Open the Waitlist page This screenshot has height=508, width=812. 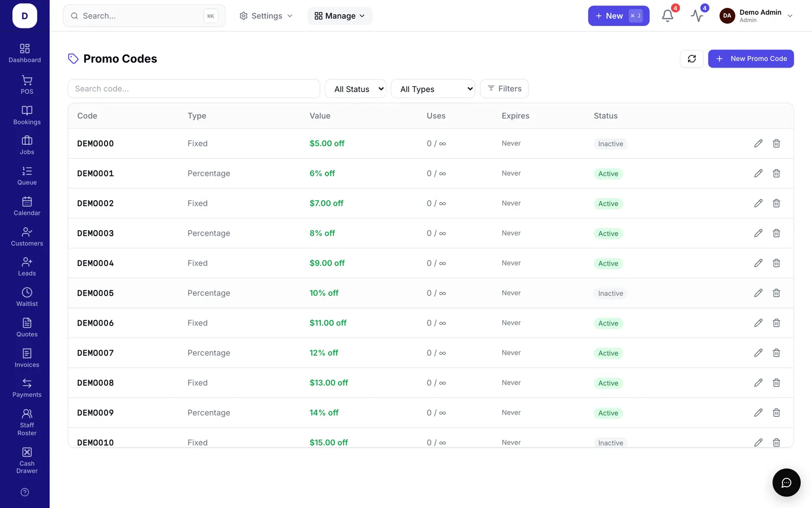(27, 297)
